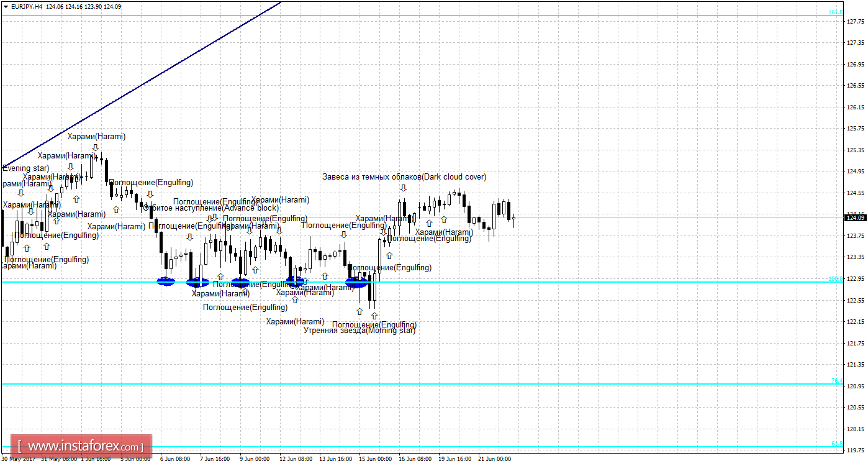Click the 125.75 price axis value
Viewport: 868px width, 466px height.
tap(856, 129)
